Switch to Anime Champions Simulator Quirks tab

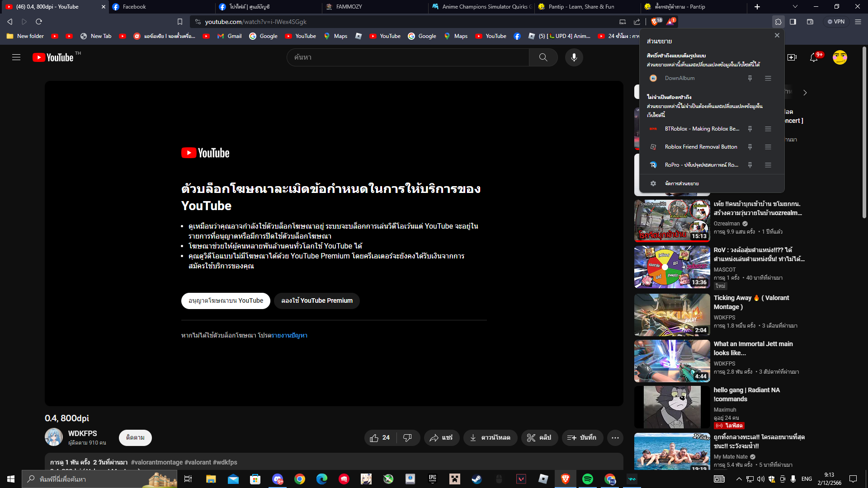pos(481,7)
